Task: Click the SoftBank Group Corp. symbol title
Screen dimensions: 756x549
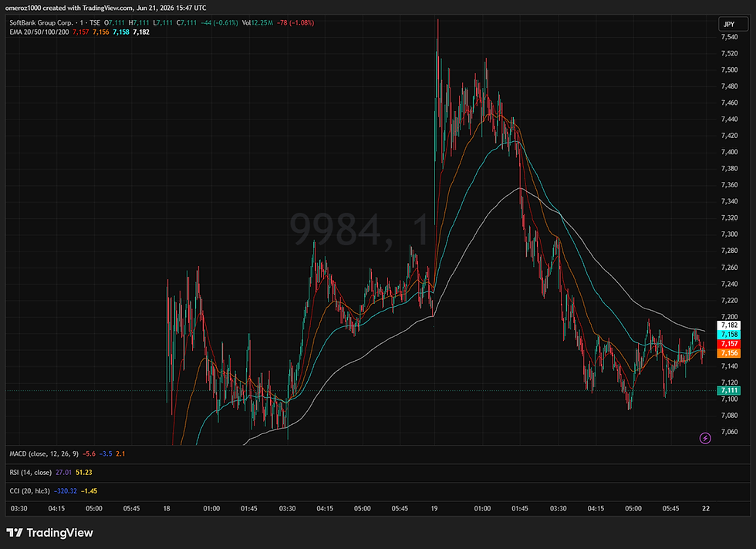Action: point(41,22)
